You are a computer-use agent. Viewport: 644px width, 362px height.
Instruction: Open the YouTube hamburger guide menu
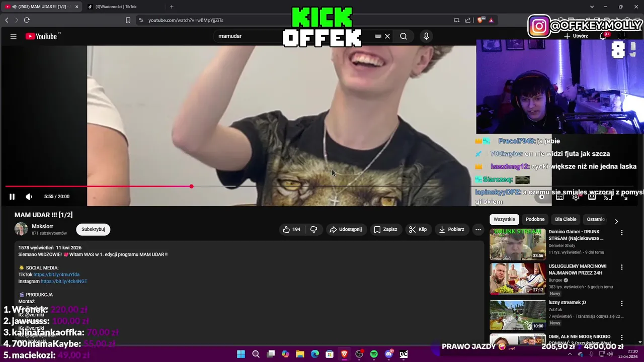pyautogui.click(x=14, y=36)
